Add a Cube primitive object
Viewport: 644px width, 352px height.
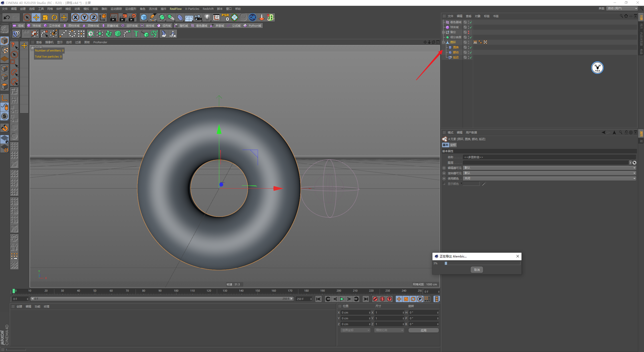click(x=144, y=17)
